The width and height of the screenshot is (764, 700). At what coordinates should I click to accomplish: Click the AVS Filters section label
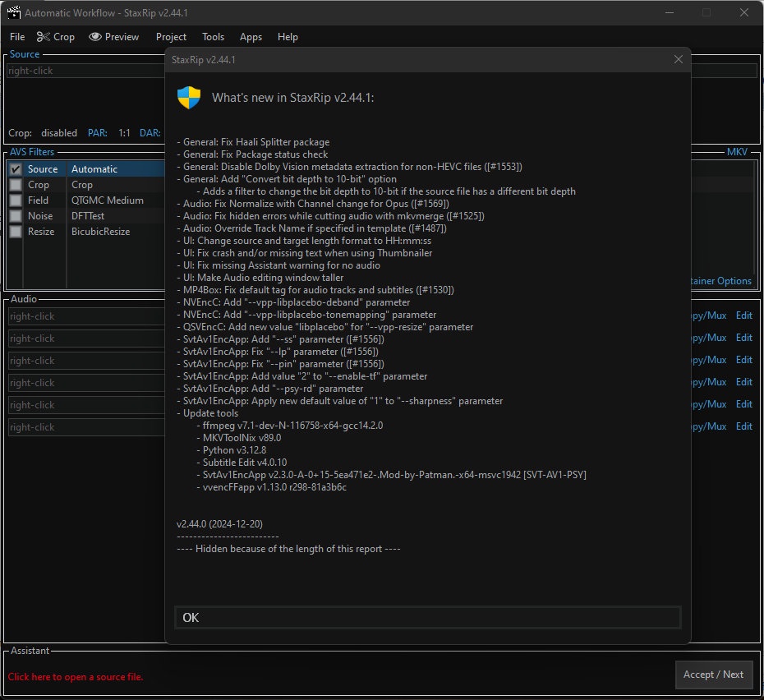pyautogui.click(x=32, y=152)
